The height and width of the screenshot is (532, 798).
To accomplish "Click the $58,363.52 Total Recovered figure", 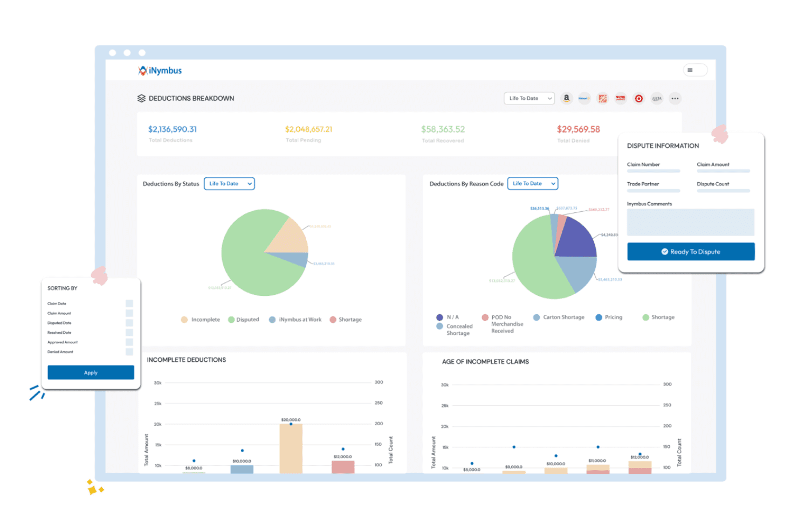I will 443,129.
